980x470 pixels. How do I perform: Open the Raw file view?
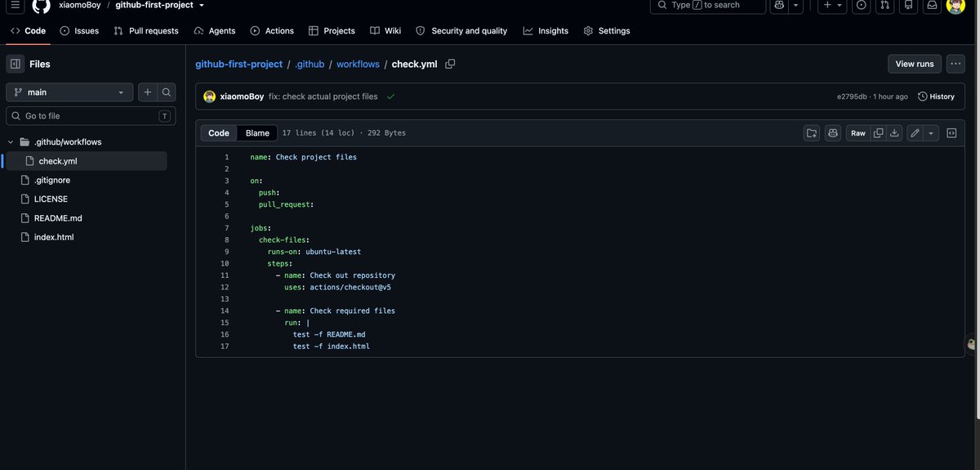coord(858,133)
